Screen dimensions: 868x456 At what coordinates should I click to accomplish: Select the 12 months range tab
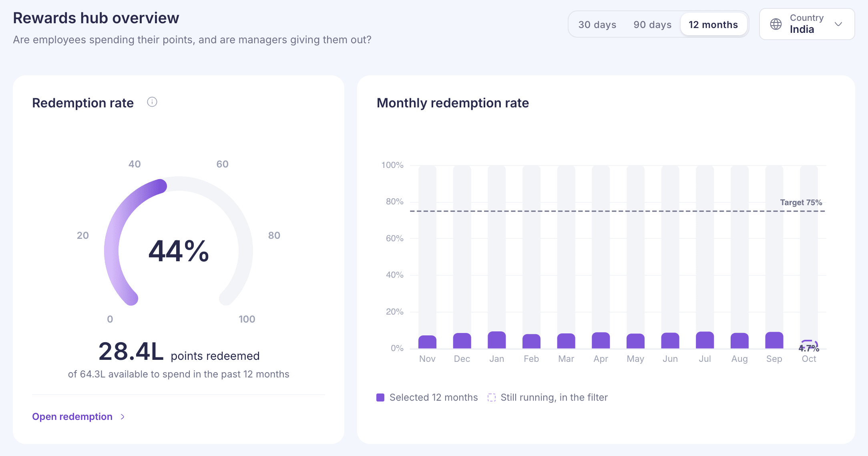(713, 24)
